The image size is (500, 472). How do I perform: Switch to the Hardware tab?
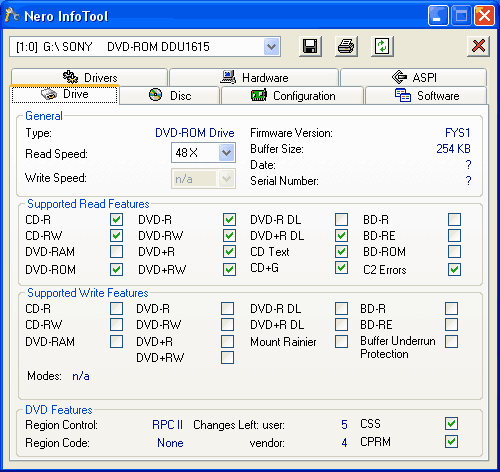coord(254,77)
